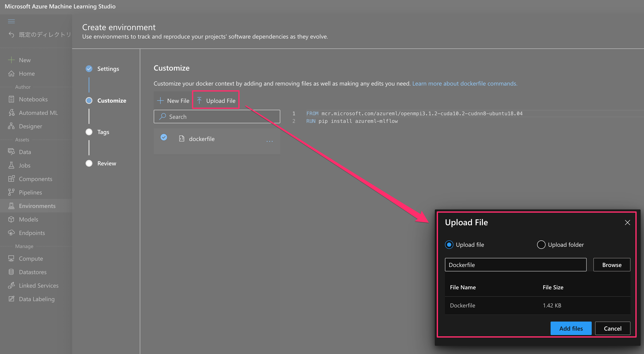Open Automated ML from the sidebar
The height and width of the screenshot is (354, 644).
pyautogui.click(x=38, y=113)
